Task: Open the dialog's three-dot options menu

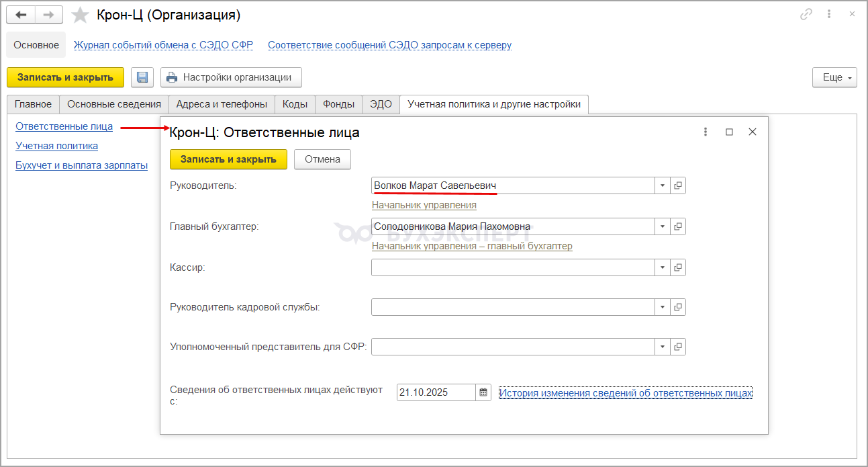Action: click(x=706, y=132)
